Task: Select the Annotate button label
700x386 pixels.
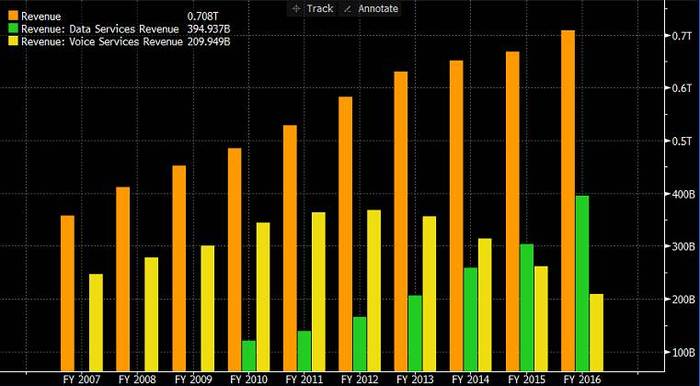Action: pos(378,8)
